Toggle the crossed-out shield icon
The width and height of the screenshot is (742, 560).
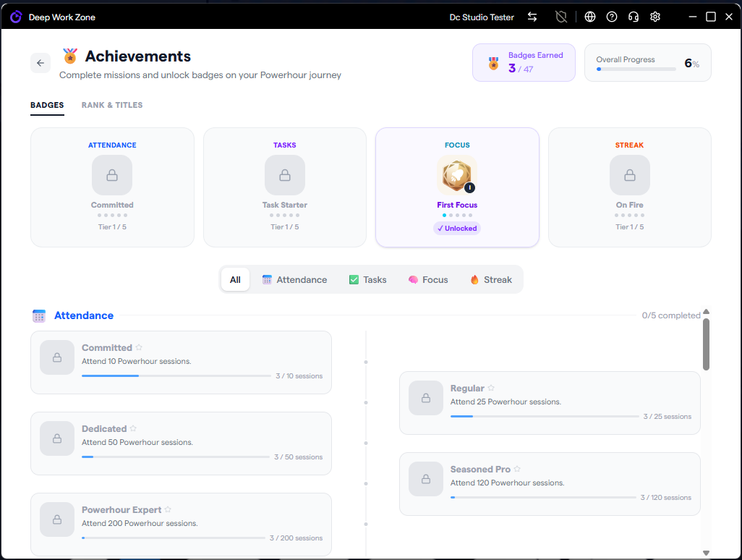click(x=560, y=17)
